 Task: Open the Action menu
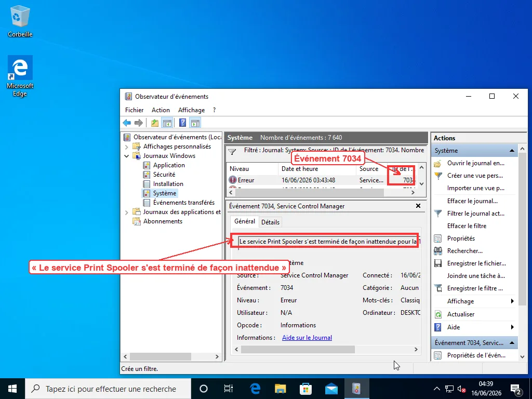pos(161,110)
